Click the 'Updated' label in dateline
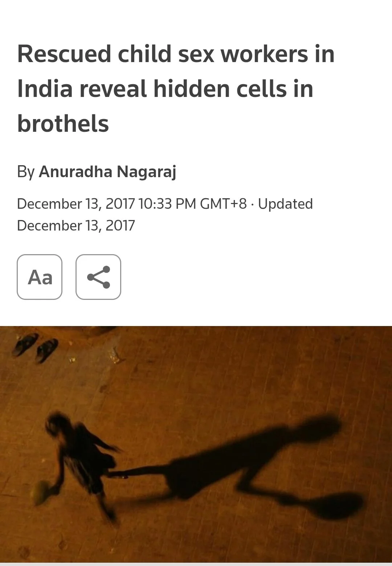 285,204
